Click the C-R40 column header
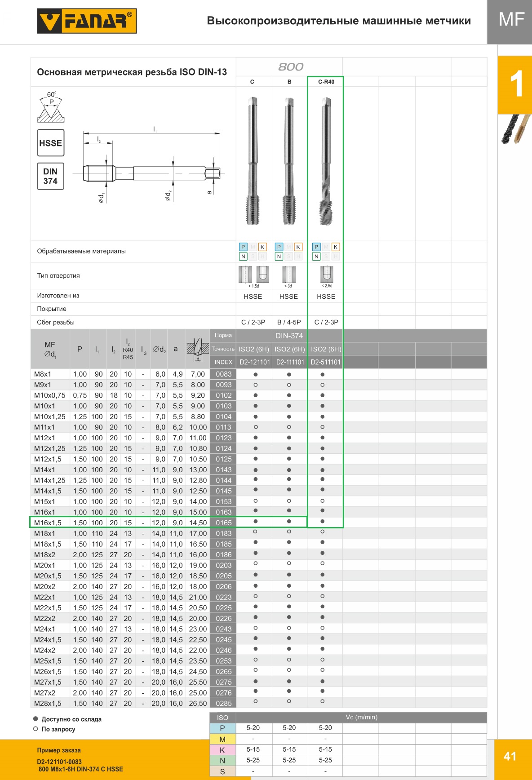532x780 pixels. (326, 82)
